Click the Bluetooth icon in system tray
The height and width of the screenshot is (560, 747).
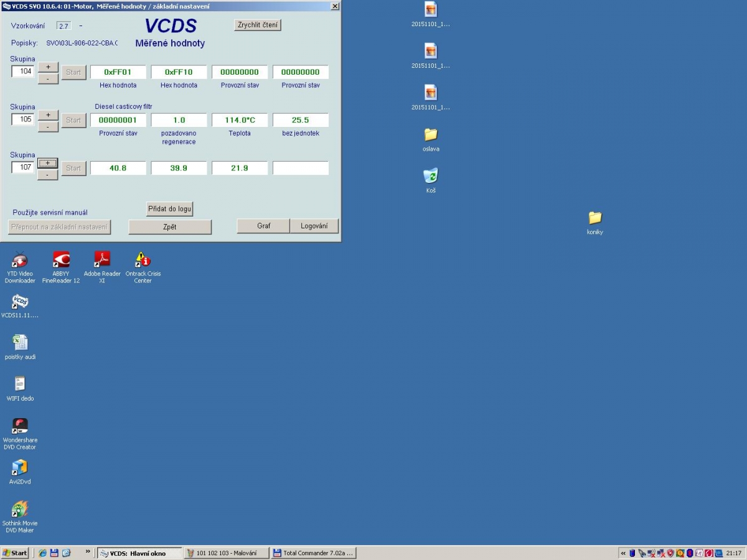[690, 553]
